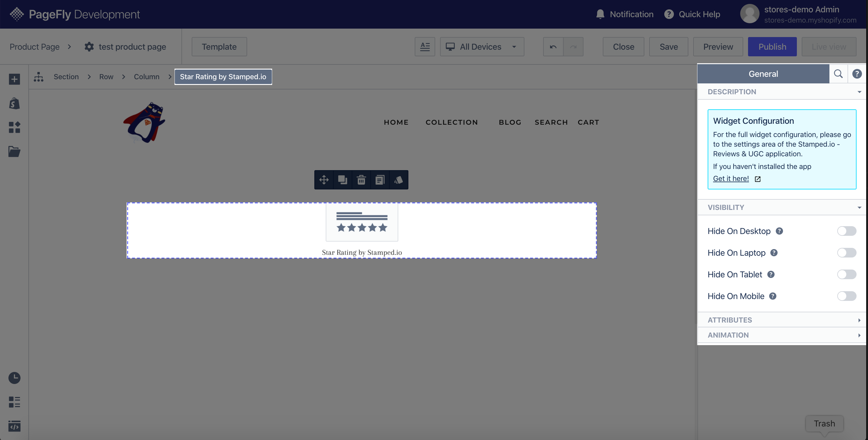Click the SEARCH navigation link
This screenshot has height=440, width=868.
click(x=551, y=122)
